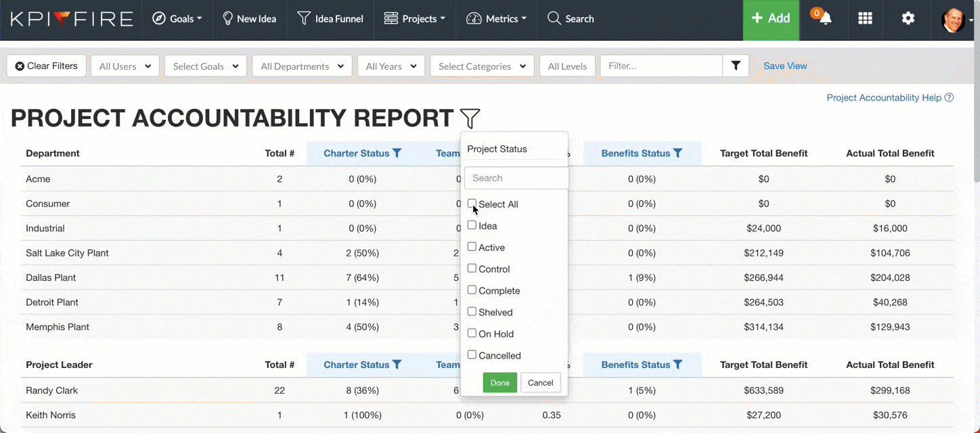The width and height of the screenshot is (980, 433).
Task: Check the Cancelled status checkbox
Action: [x=472, y=355]
